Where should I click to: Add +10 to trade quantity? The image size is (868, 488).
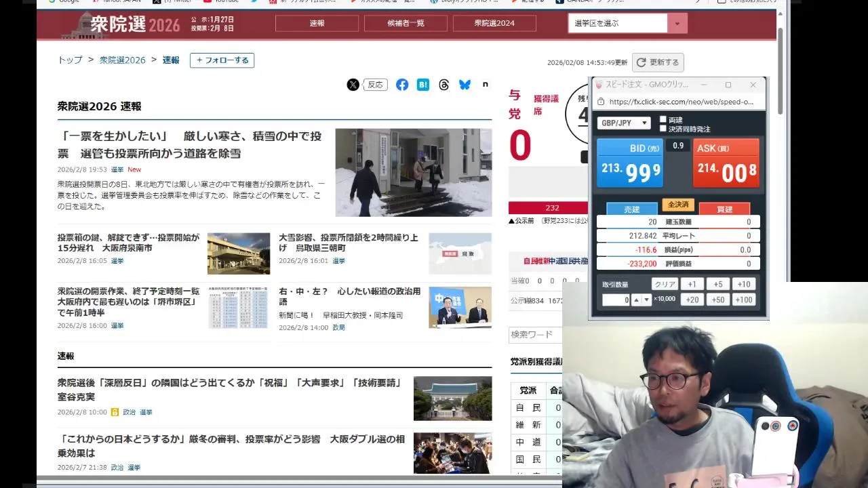tap(744, 285)
